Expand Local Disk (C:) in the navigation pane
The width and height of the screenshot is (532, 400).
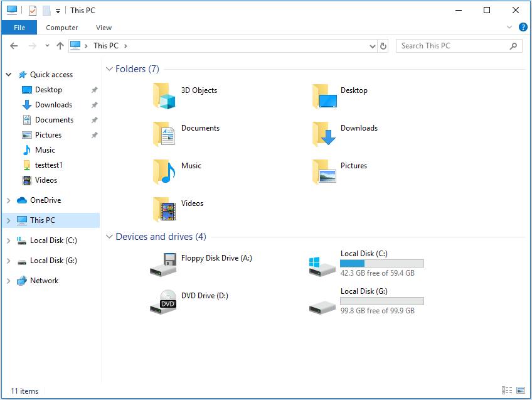click(9, 241)
